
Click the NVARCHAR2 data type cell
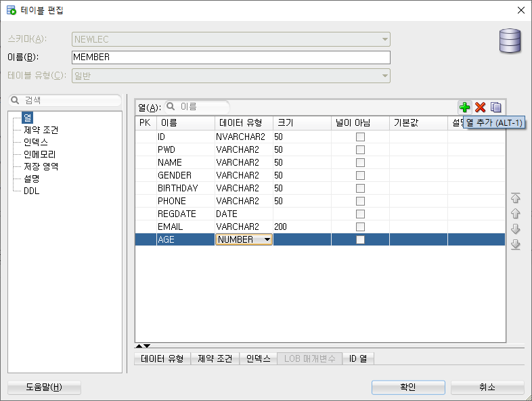(244, 137)
